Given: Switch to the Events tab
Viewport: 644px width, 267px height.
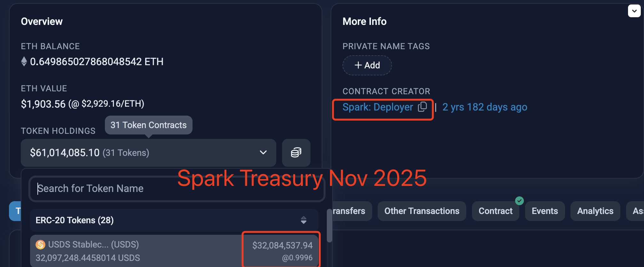Looking at the screenshot, I should click(545, 211).
